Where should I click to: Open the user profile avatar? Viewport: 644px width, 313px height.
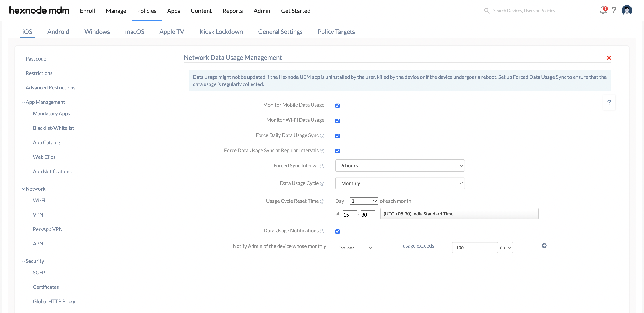click(627, 10)
